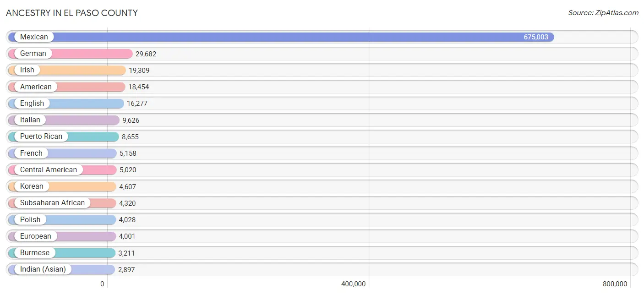644x295 pixels.
Task: Select the Italian ancestry bar
Action: point(64,120)
